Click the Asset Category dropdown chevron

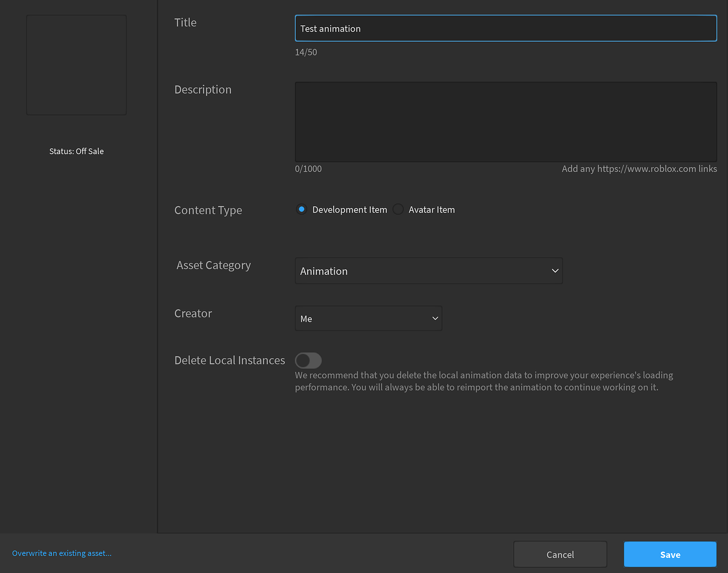[554, 270]
